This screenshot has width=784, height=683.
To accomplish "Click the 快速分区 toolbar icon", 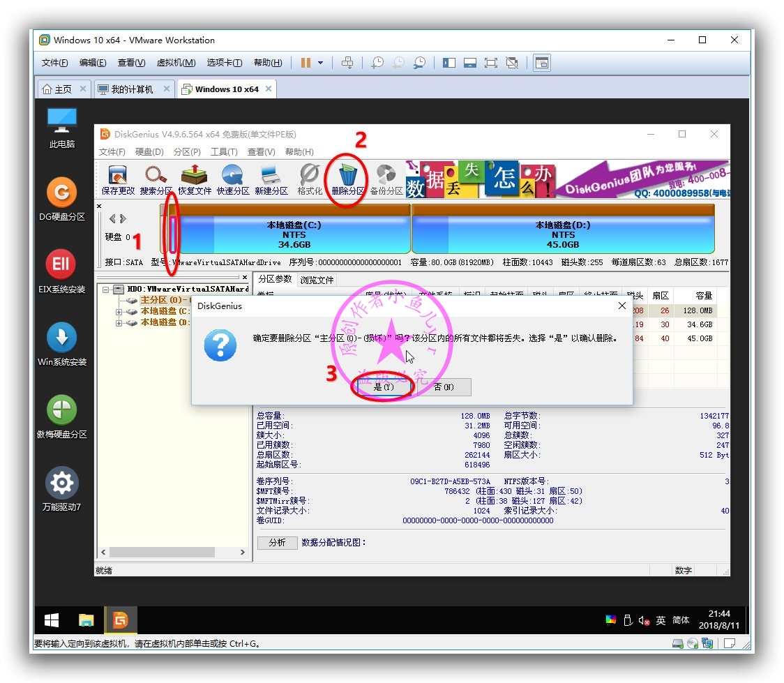I will 233,180.
